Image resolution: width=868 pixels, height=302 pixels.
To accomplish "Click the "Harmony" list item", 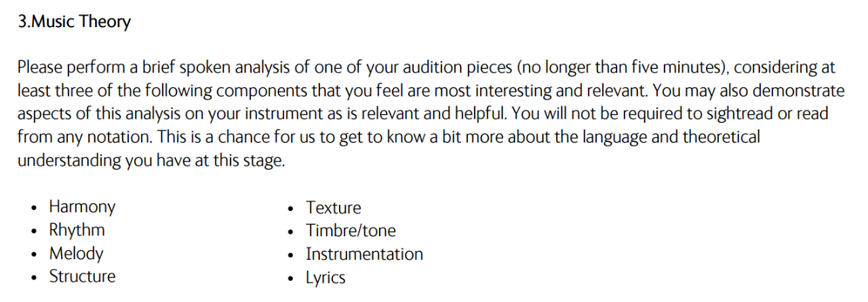I will pyautogui.click(x=82, y=206).
